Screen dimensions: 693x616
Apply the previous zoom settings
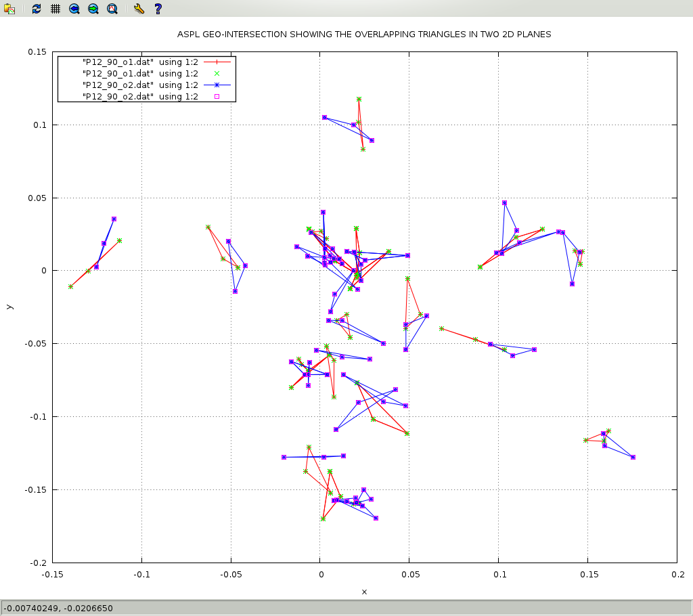(74, 9)
